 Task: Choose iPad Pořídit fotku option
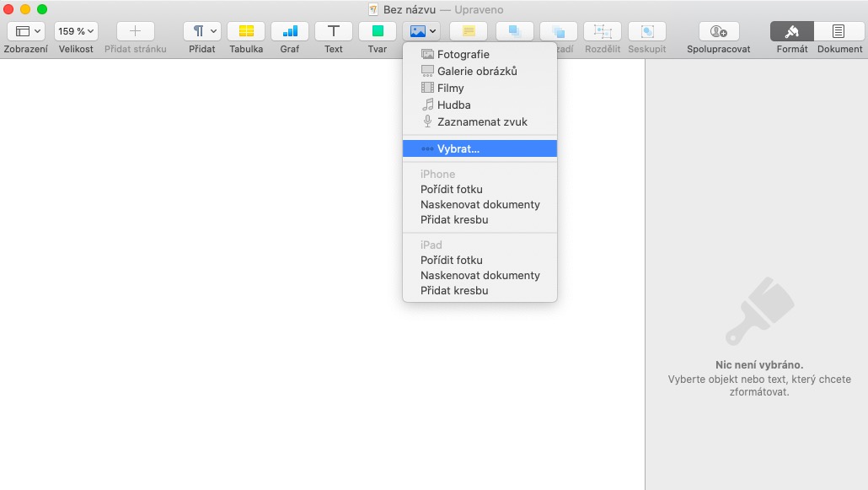pyautogui.click(x=480, y=260)
